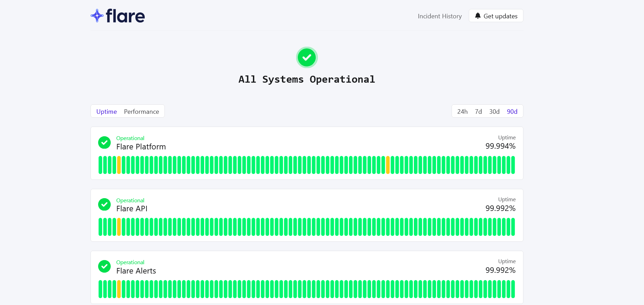644x305 pixels.
Task: Select the 90d time range
Action: [512, 112]
